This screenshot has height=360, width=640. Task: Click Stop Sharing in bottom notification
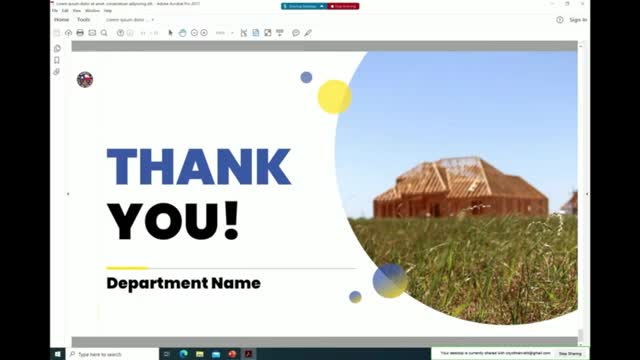point(570,353)
